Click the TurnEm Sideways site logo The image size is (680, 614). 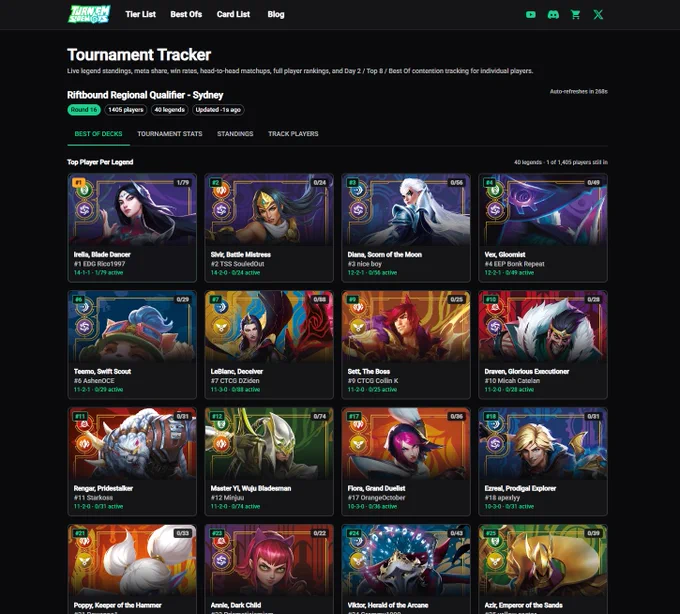[89, 14]
